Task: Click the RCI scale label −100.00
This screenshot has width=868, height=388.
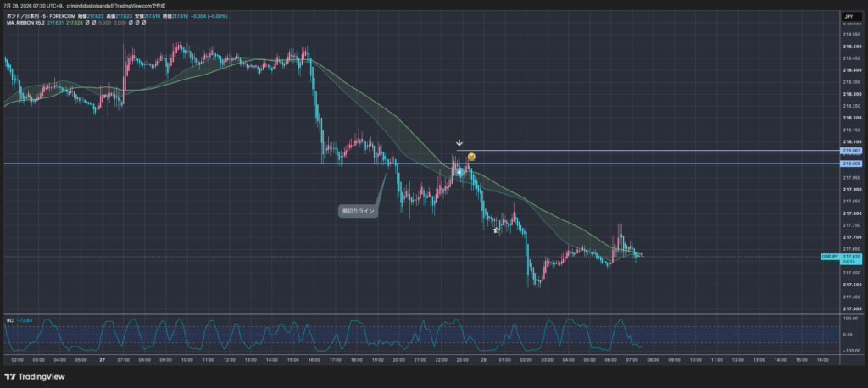Action: pos(850,351)
